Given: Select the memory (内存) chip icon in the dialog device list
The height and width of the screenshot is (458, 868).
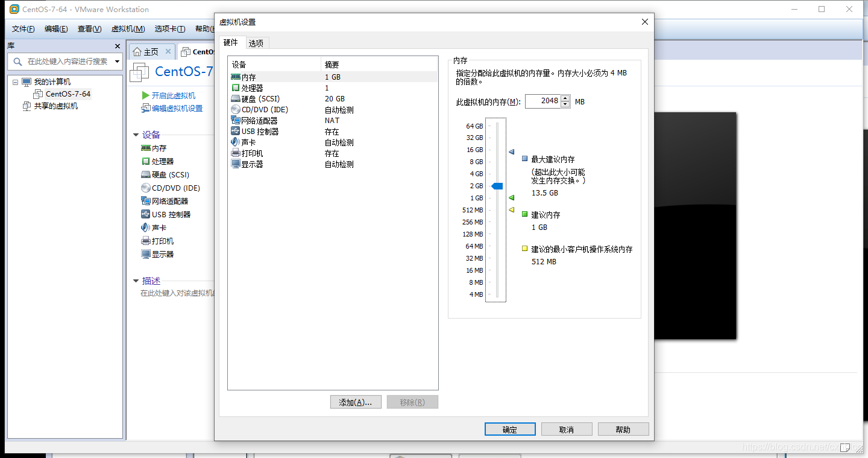Looking at the screenshot, I should point(236,77).
